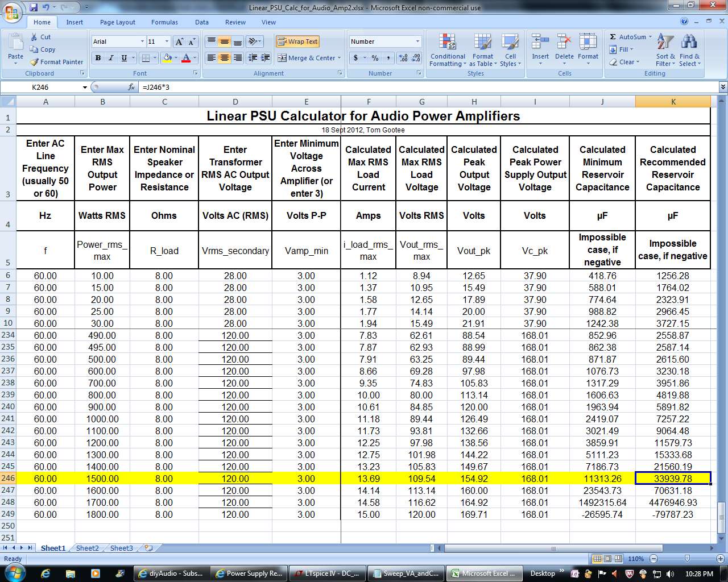Align text to the right
This screenshot has height=582, width=728.
[237, 58]
